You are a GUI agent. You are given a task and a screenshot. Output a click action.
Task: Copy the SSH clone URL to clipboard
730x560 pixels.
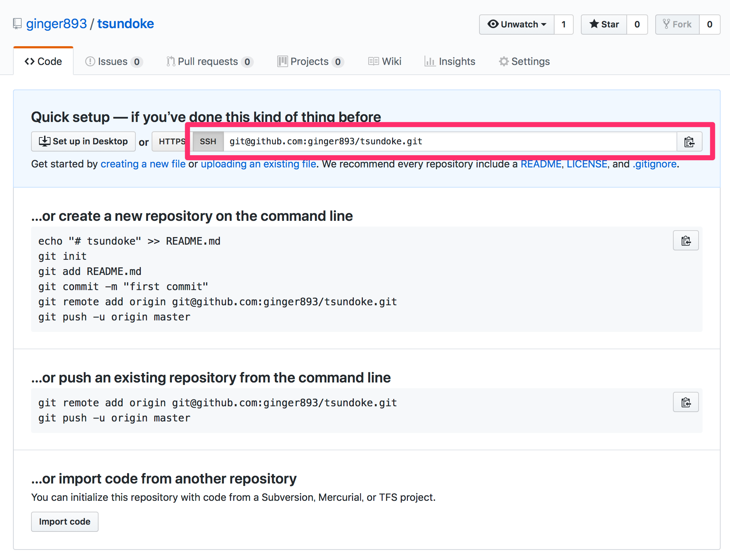(689, 141)
